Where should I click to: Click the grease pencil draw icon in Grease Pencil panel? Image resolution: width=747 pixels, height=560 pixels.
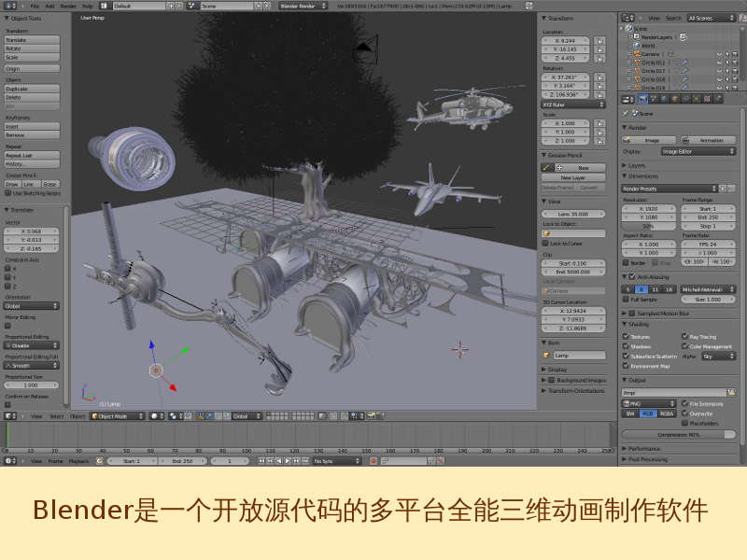tap(546, 168)
